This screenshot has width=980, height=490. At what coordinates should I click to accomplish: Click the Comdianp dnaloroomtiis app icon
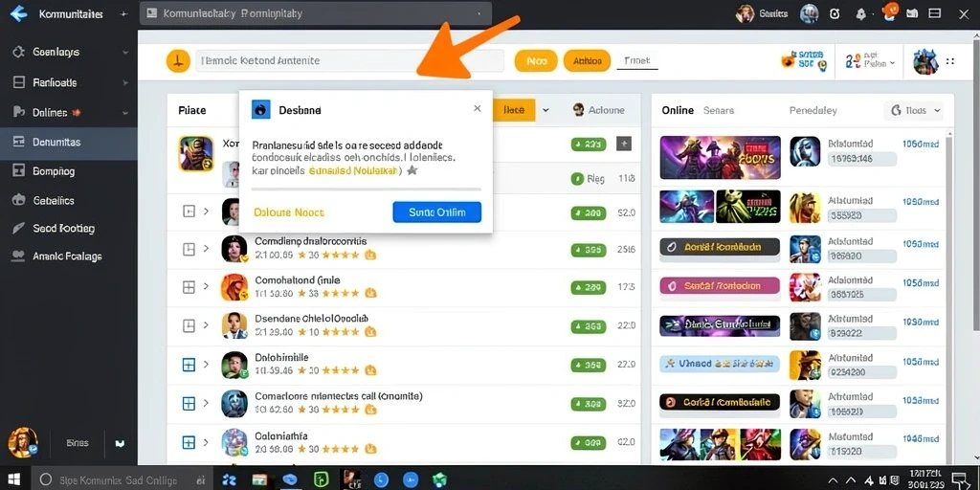tap(234, 248)
